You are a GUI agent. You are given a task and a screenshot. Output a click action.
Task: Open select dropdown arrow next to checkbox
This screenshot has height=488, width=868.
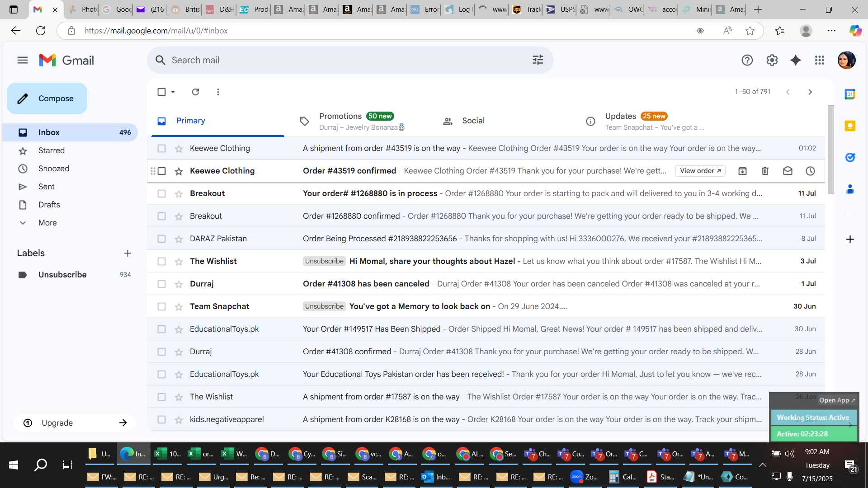[x=173, y=92]
